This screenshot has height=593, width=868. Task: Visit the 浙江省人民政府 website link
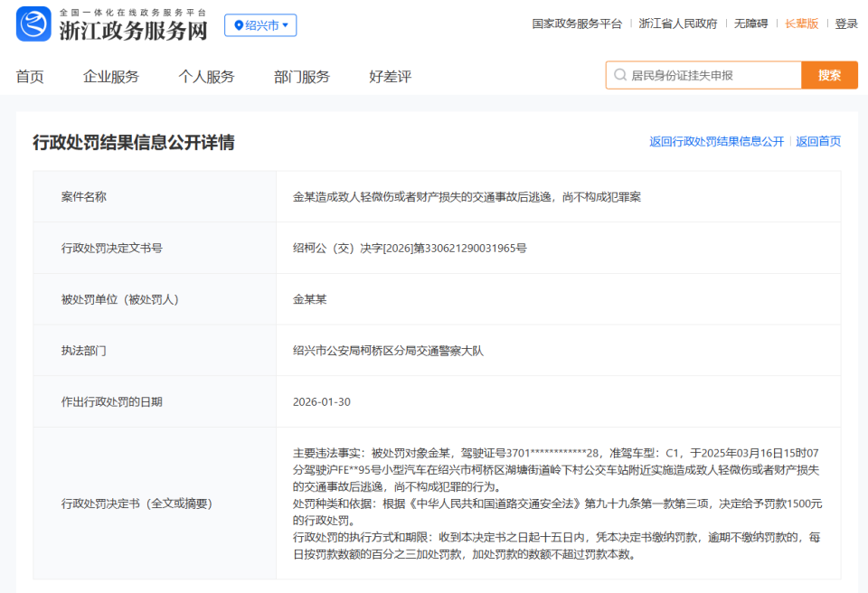680,24
